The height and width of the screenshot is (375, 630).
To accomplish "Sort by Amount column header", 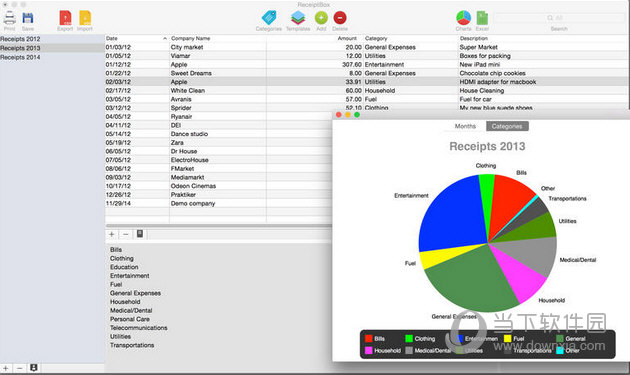I will click(315, 38).
